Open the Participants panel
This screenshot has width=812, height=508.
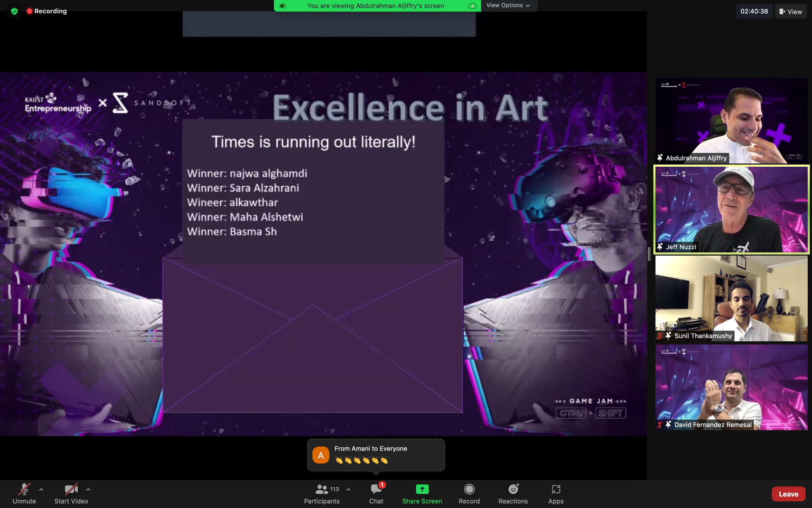point(322,494)
